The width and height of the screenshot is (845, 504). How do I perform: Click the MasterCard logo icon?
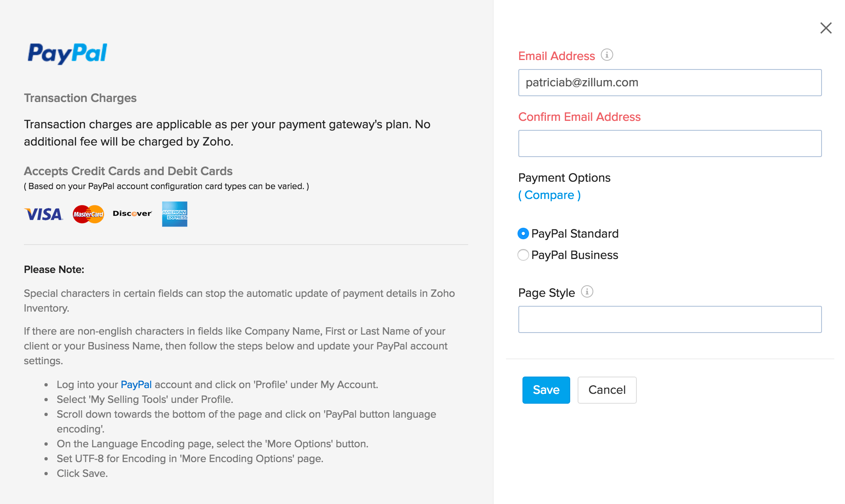88,214
